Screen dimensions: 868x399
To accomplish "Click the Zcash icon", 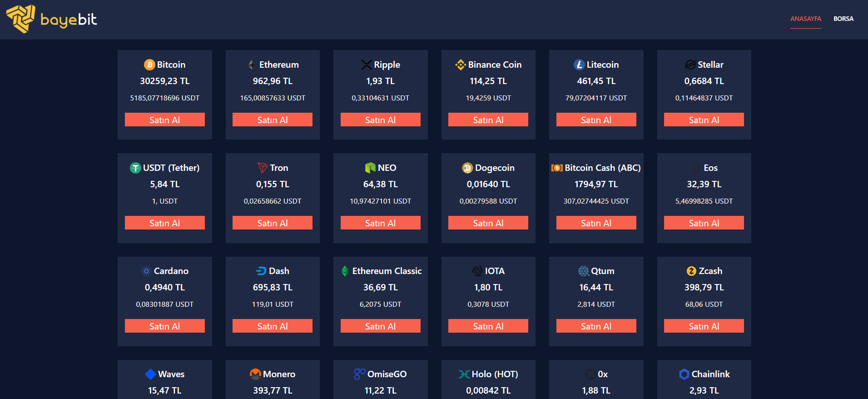I will coord(691,271).
